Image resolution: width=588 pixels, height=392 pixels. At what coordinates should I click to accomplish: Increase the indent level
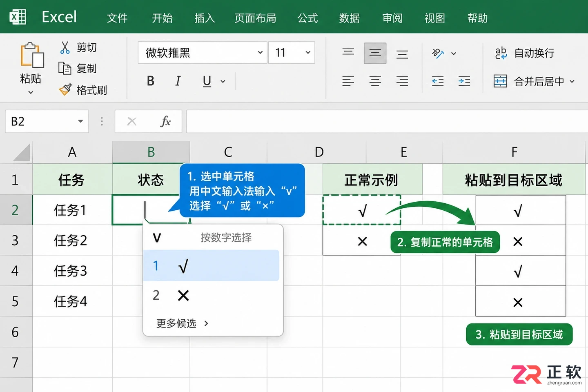click(x=464, y=81)
